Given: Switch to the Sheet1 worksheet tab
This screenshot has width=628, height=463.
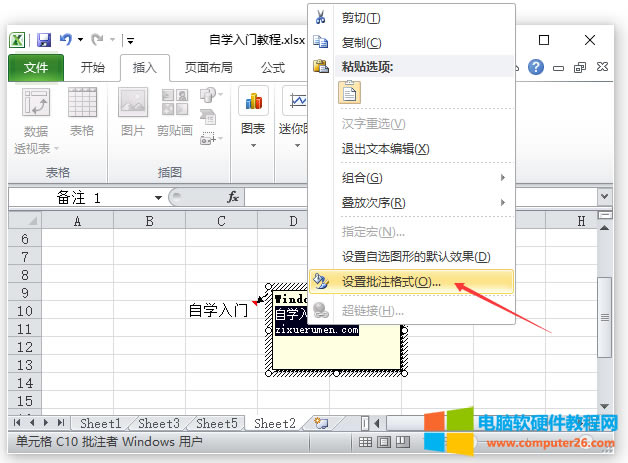Looking at the screenshot, I should [x=101, y=423].
